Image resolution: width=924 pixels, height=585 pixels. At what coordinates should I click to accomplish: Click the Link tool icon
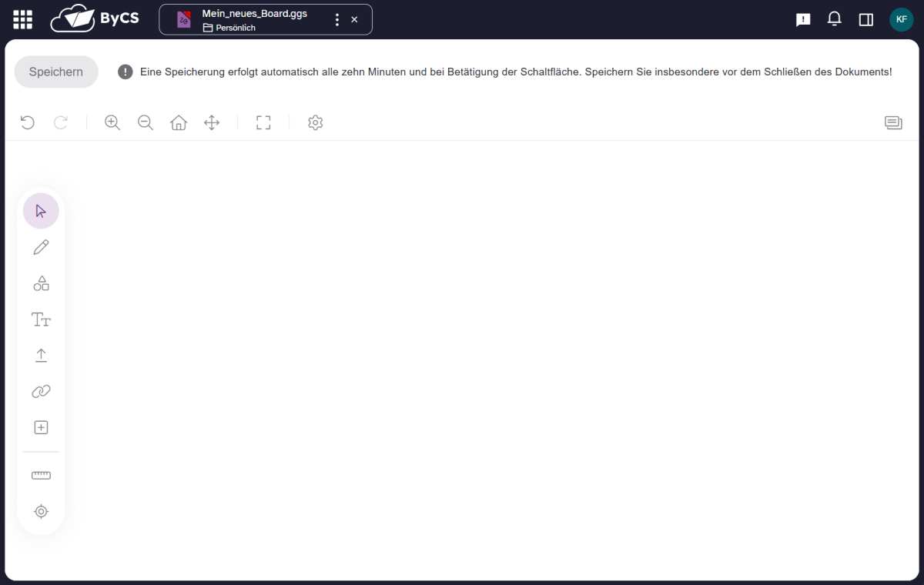[41, 391]
